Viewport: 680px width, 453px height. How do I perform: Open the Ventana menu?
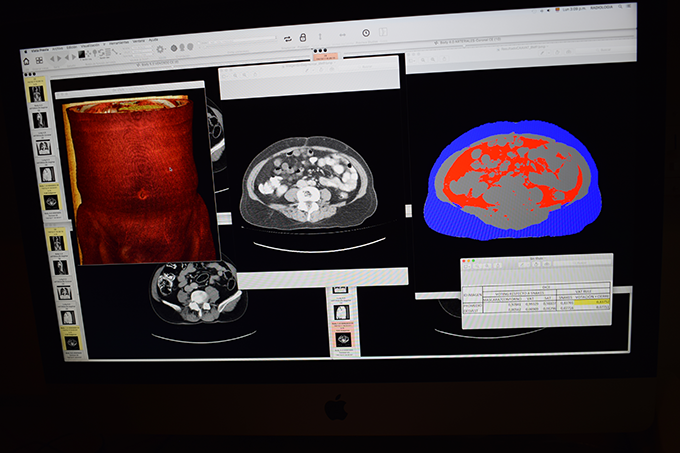click(x=139, y=41)
